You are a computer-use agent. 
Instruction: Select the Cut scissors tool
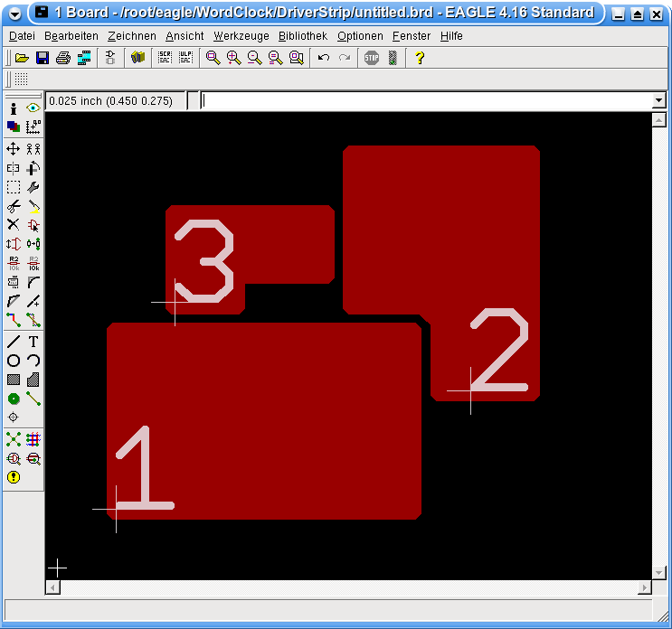14,206
